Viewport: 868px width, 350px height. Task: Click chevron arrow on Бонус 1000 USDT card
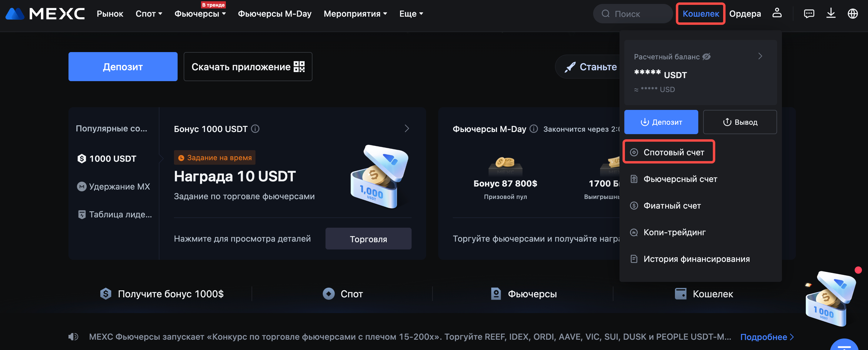pyautogui.click(x=407, y=129)
